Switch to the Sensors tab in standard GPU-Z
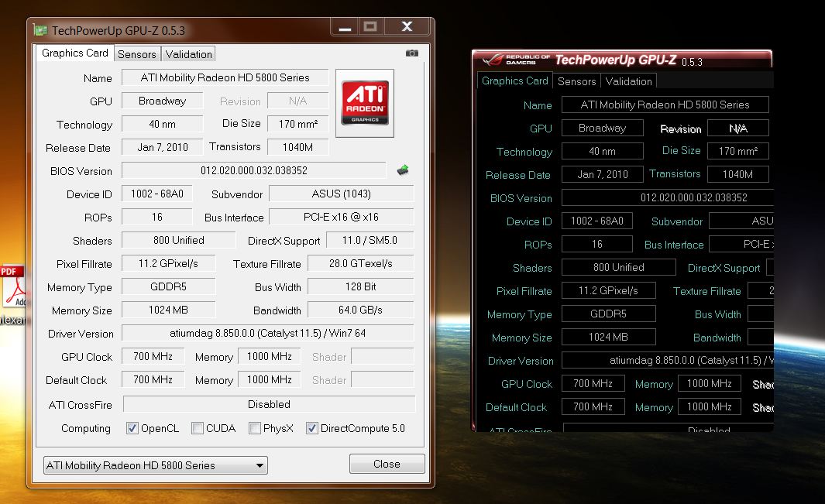Screen dimensions: 825x504 (x=137, y=54)
